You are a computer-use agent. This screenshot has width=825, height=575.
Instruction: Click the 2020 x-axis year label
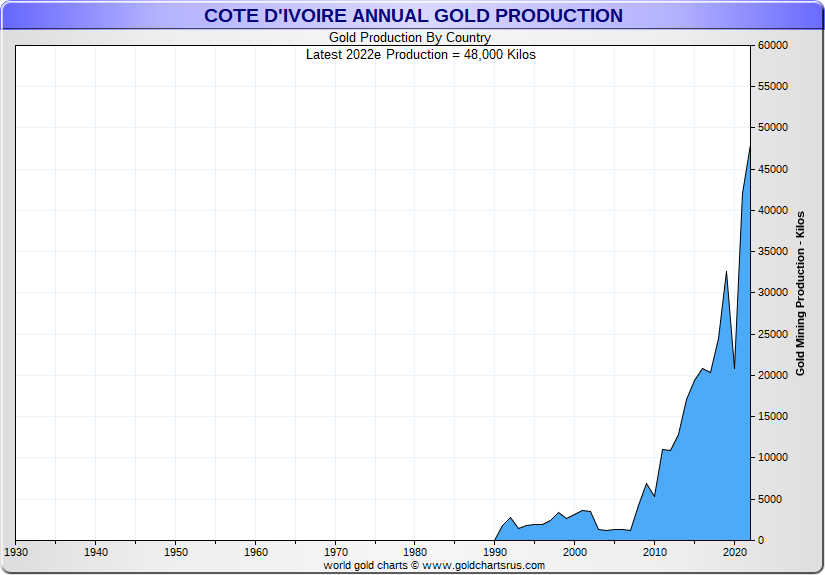[735, 552]
